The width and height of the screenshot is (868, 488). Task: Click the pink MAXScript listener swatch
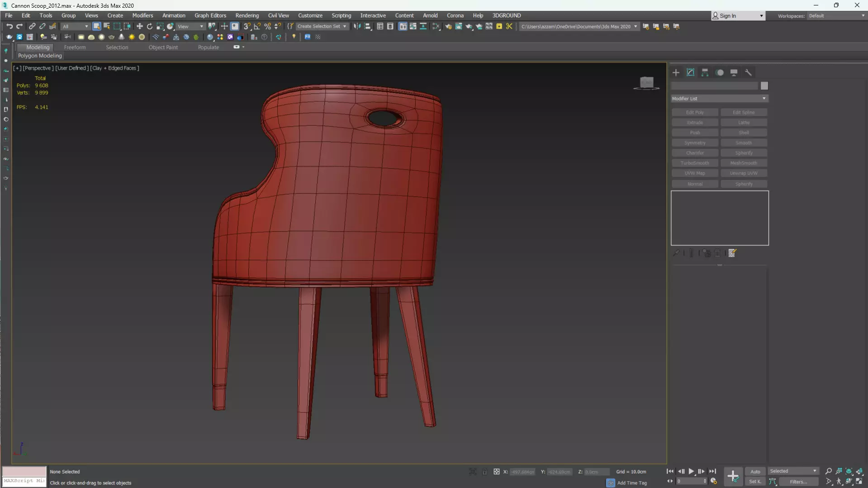point(24,471)
